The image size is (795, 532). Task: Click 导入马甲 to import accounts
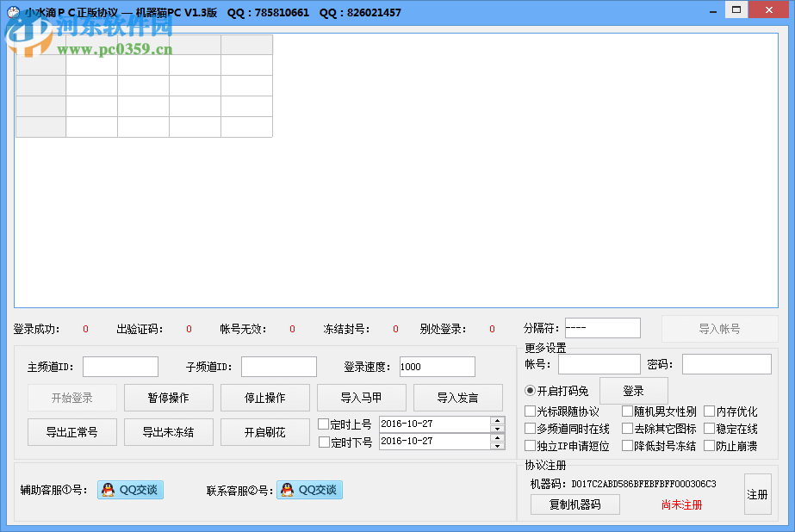click(361, 398)
